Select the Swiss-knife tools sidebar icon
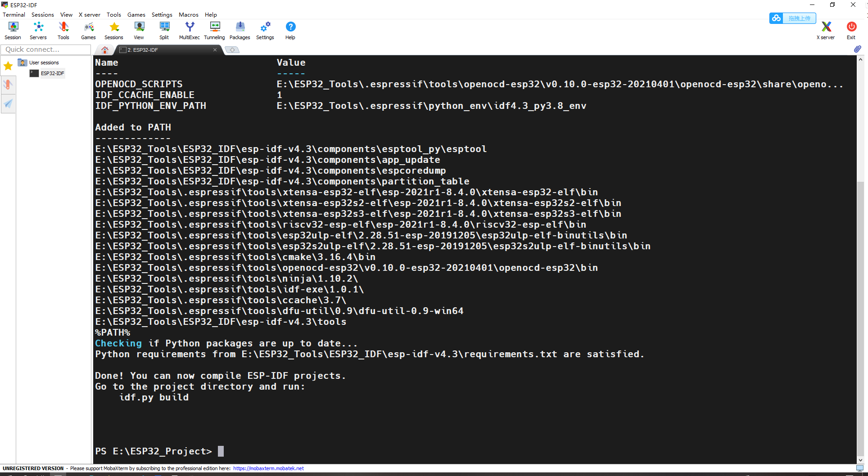The width and height of the screenshot is (868, 476). pos(8,85)
